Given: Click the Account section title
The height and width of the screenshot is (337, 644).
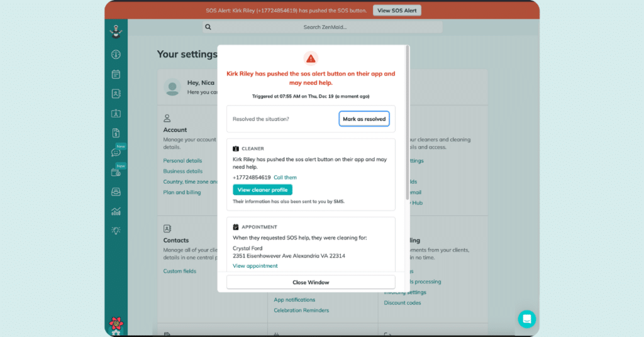Looking at the screenshot, I should pyautogui.click(x=175, y=130).
